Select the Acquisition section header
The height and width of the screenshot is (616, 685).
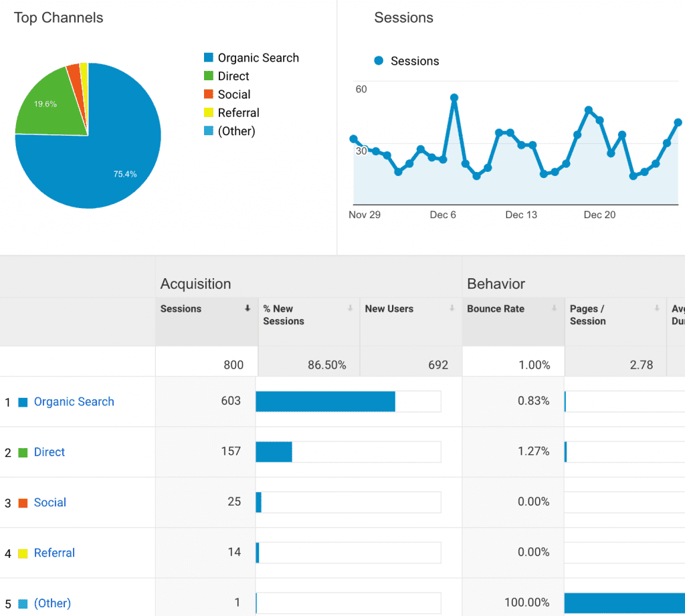(195, 284)
